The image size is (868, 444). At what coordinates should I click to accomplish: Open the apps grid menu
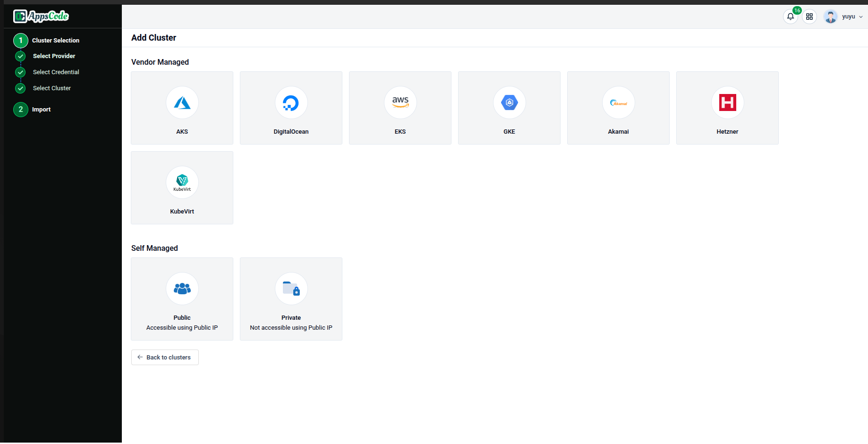pos(809,17)
